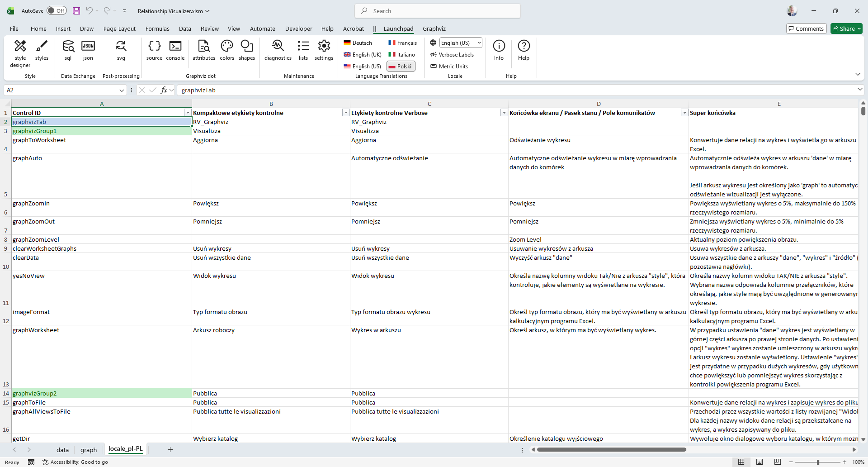Toggle Metric Units option

(x=449, y=67)
